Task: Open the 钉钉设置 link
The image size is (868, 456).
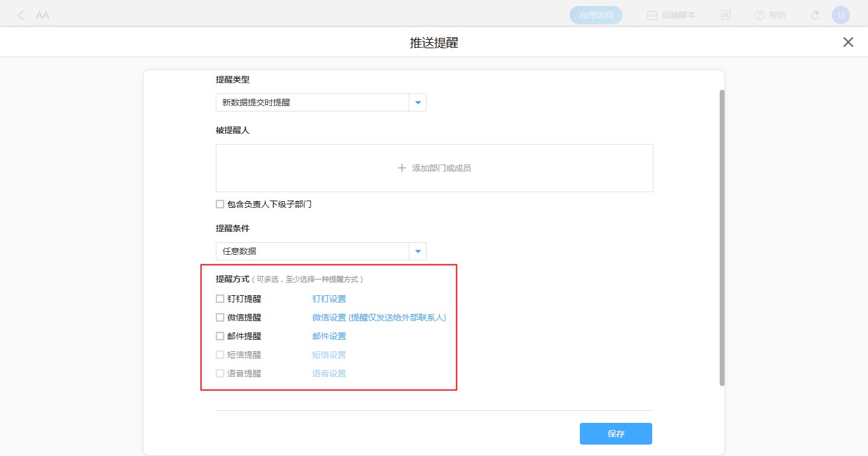Action: click(329, 299)
